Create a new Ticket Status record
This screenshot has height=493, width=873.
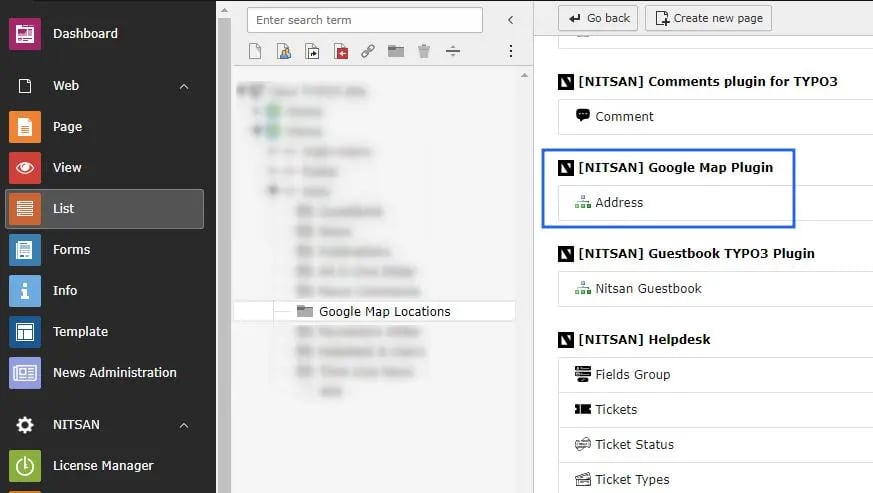(x=634, y=445)
